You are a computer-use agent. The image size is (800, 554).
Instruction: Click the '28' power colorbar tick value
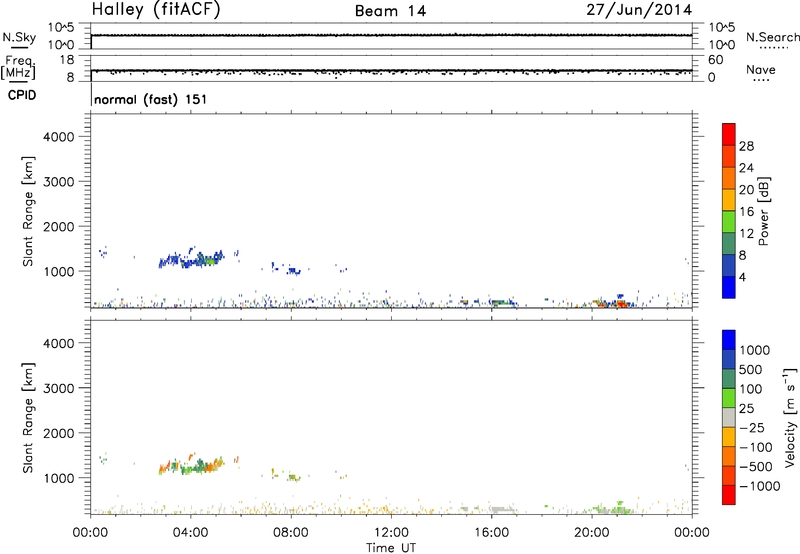pyautogui.click(x=746, y=146)
